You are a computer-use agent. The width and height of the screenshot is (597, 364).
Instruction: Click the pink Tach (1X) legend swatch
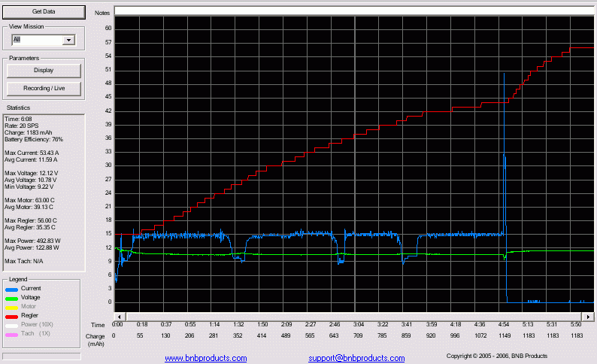pos(12,333)
